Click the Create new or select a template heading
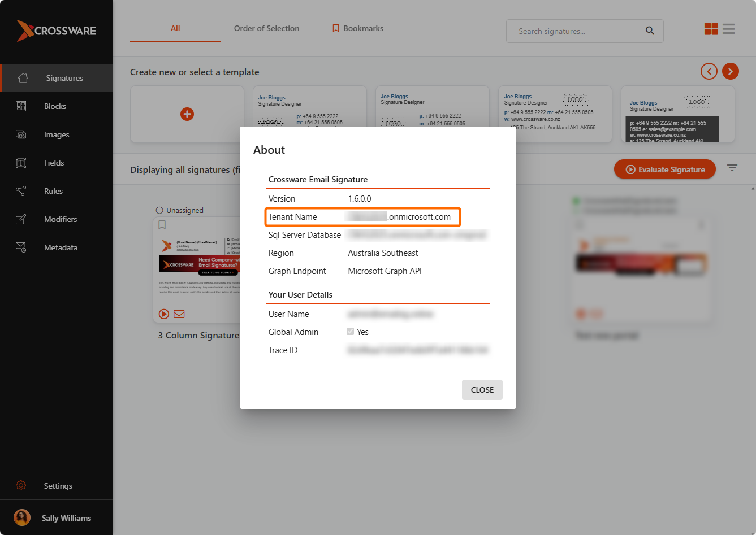756x535 pixels. (x=195, y=72)
